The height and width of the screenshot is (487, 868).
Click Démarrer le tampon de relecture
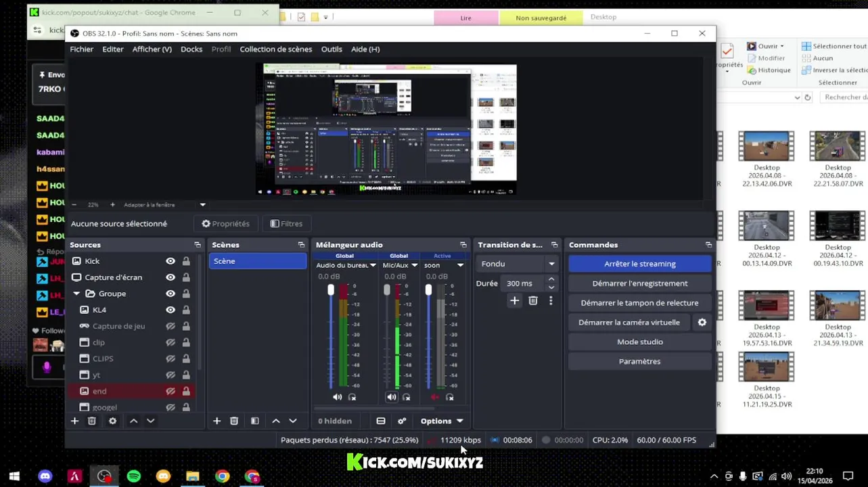pos(640,303)
